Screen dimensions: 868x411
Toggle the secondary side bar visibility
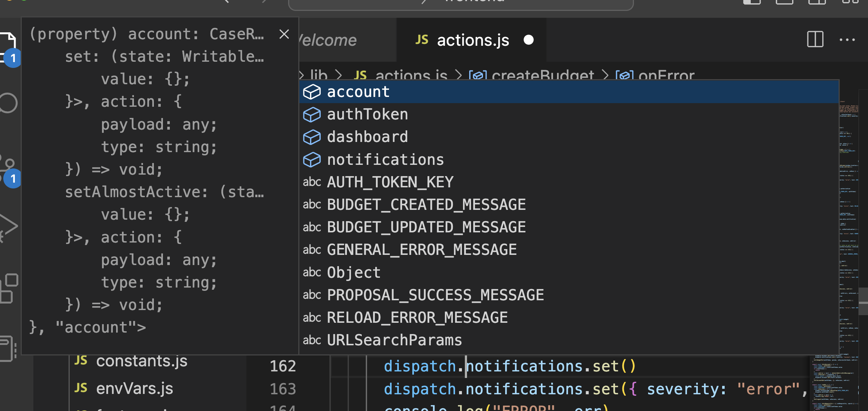coord(816,3)
